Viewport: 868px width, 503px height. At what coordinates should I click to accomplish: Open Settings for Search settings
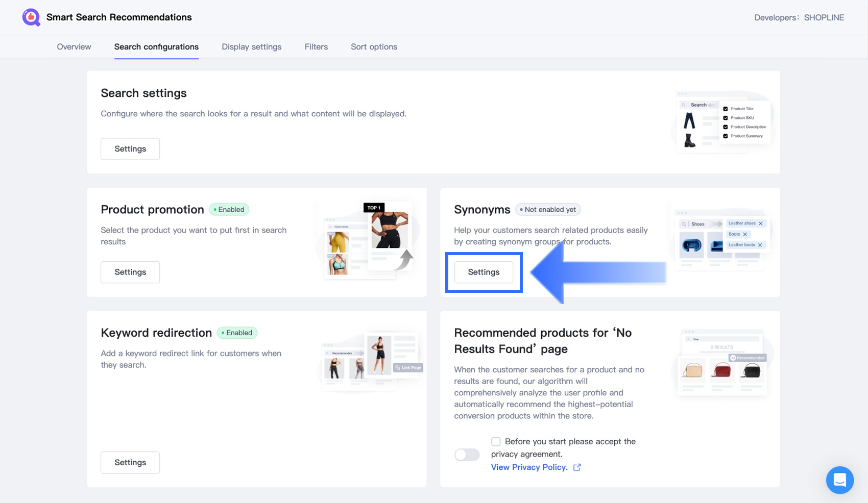(x=130, y=149)
